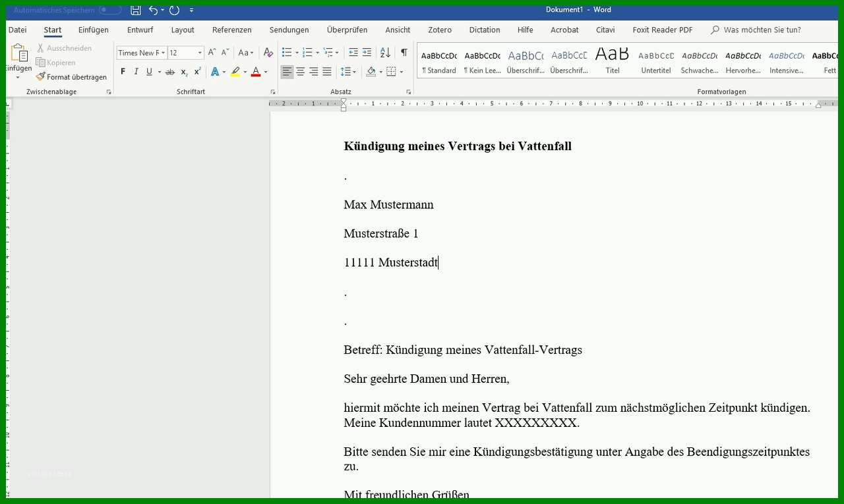Viewport: 844px width, 504px height.
Task: Click the Sehr geehrte Damen und Herren line
Action: 427,379
